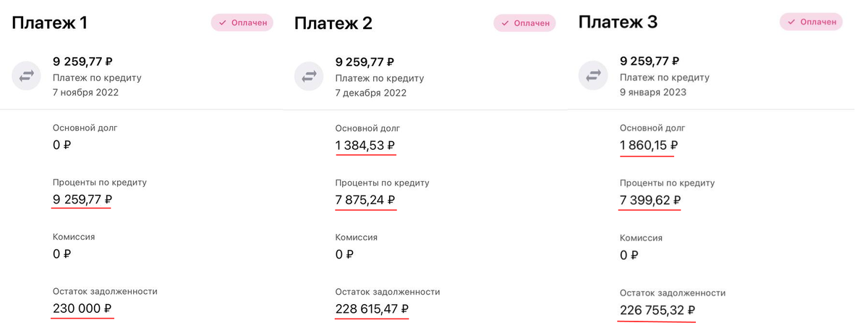Click the 1 860,15 ₽ principal amount
Viewport: 868px width, 336px height.
[x=649, y=146]
